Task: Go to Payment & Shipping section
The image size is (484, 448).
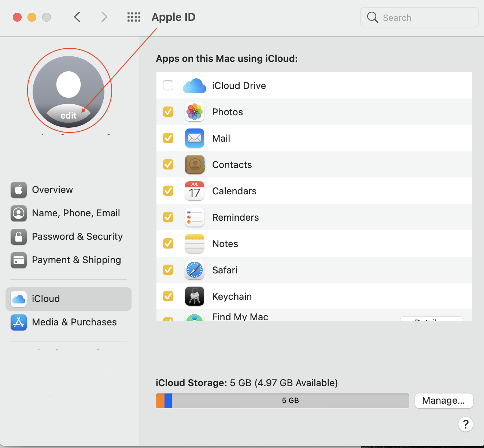Action: point(76,260)
